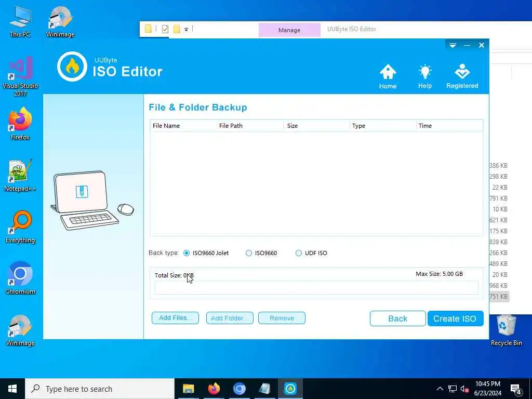Screen dimensions: 532x399
Task: Open the Recycle Bin
Action: point(506,330)
